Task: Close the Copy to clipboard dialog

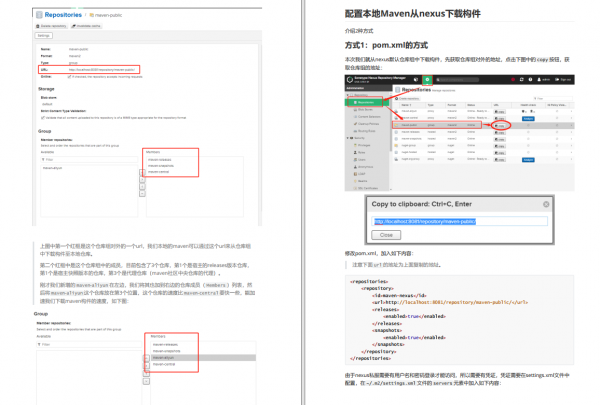Action: (546, 204)
